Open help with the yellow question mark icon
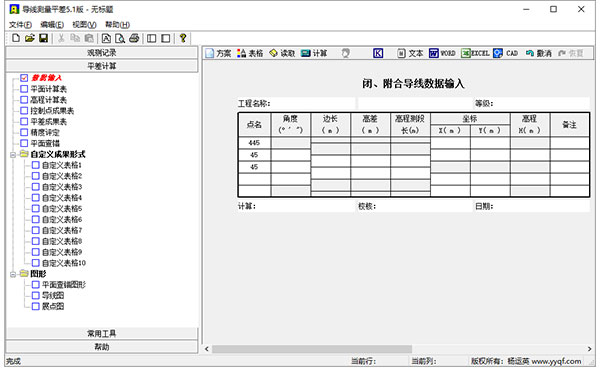 tap(183, 38)
